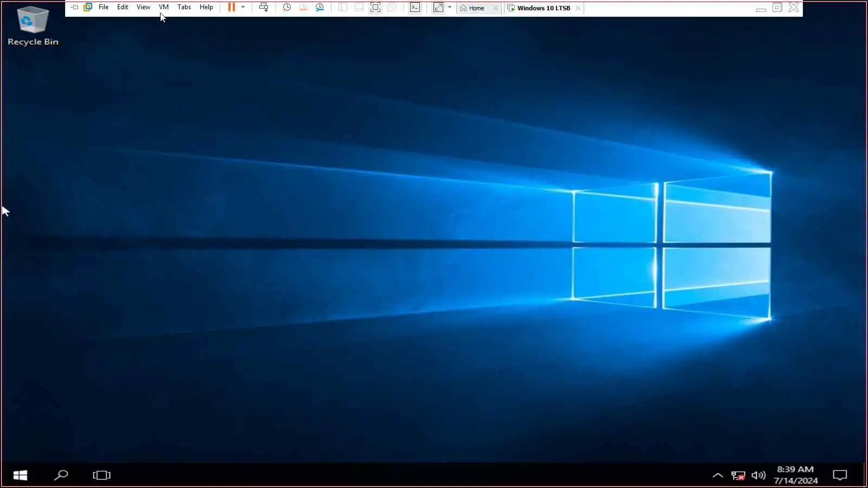868x488 pixels.
Task: Open the volume control tray icon
Action: pyautogui.click(x=758, y=476)
